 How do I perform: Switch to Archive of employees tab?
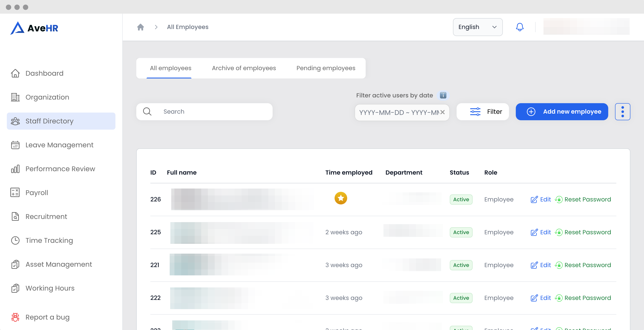click(244, 68)
